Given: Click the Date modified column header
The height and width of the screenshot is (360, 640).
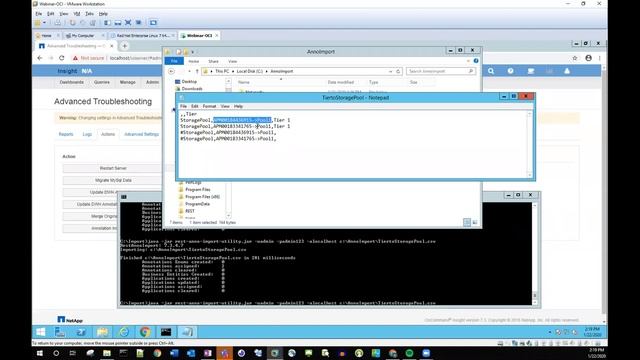Looking at the screenshot, I should [x=340, y=82].
